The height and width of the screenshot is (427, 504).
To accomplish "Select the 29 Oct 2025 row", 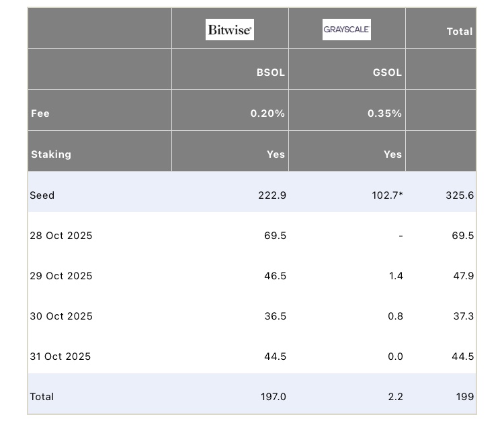I will [60, 276].
